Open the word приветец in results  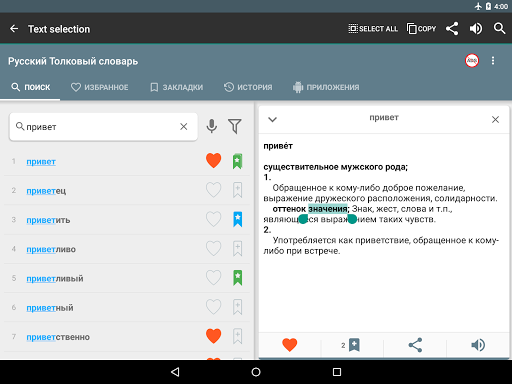coord(46,191)
